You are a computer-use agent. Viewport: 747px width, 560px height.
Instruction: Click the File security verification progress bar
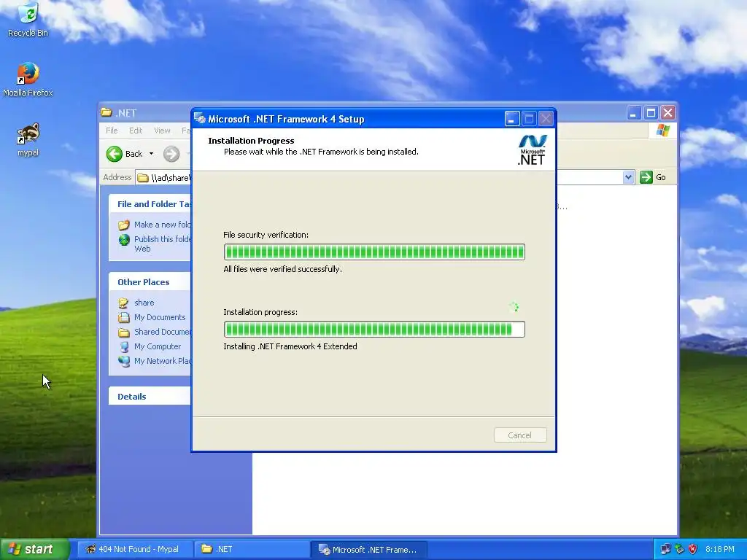pyautogui.click(x=374, y=252)
